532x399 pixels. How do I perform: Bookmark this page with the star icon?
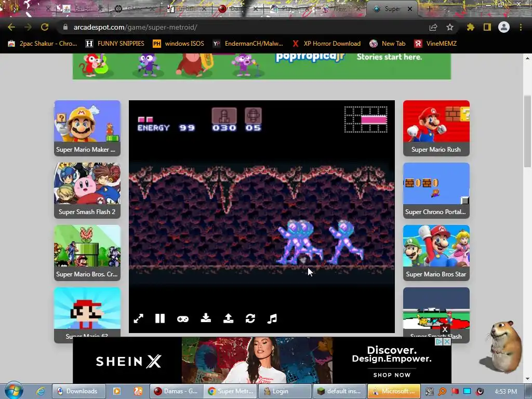coord(450,27)
